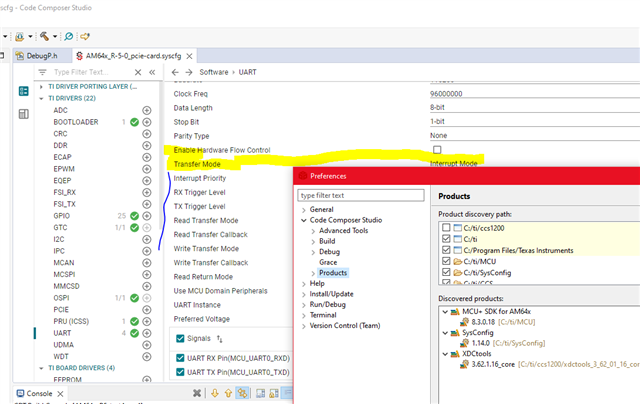Toggle C:/Program Files/Texas Instruments checkbox
The height and width of the screenshot is (404, 640).
446,250
